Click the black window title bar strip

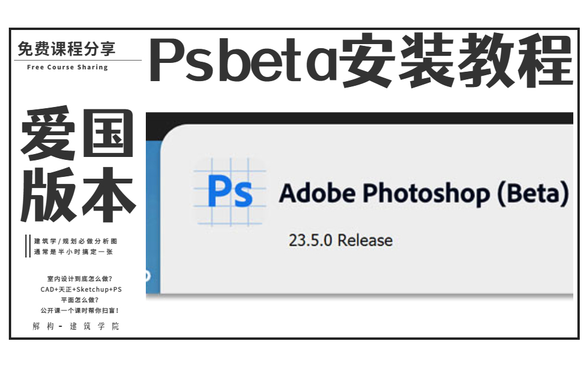pos(359,118)
